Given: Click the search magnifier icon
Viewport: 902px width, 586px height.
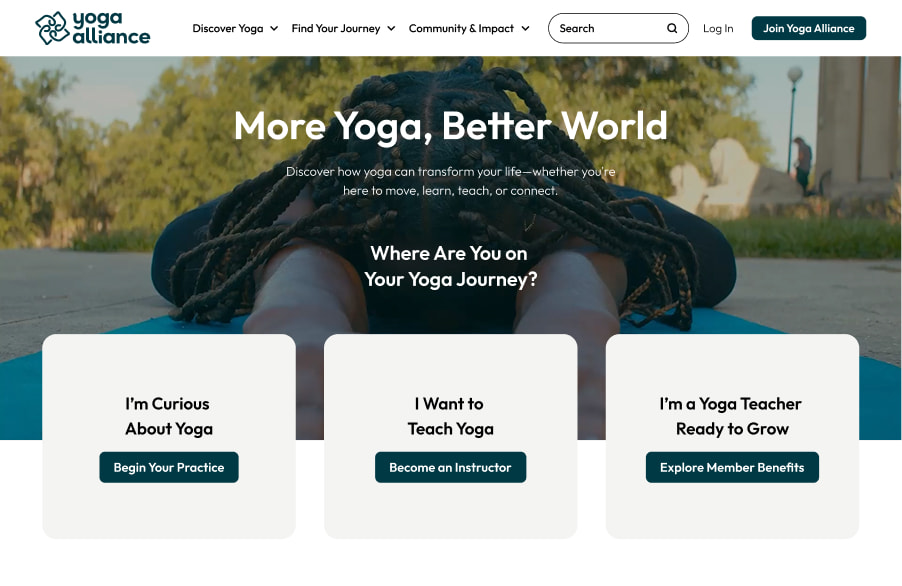Looking at the screenshot, I should tap(672, 28).
